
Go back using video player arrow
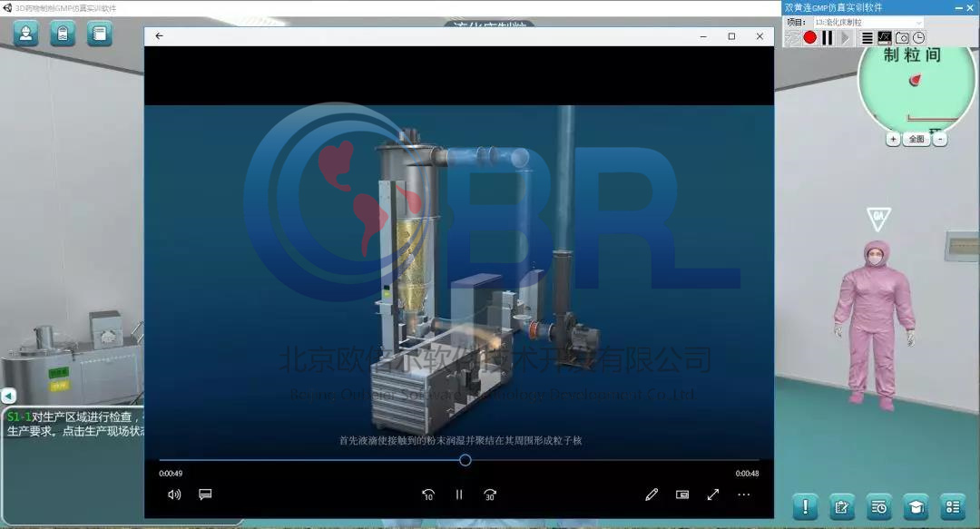(160, 36)
